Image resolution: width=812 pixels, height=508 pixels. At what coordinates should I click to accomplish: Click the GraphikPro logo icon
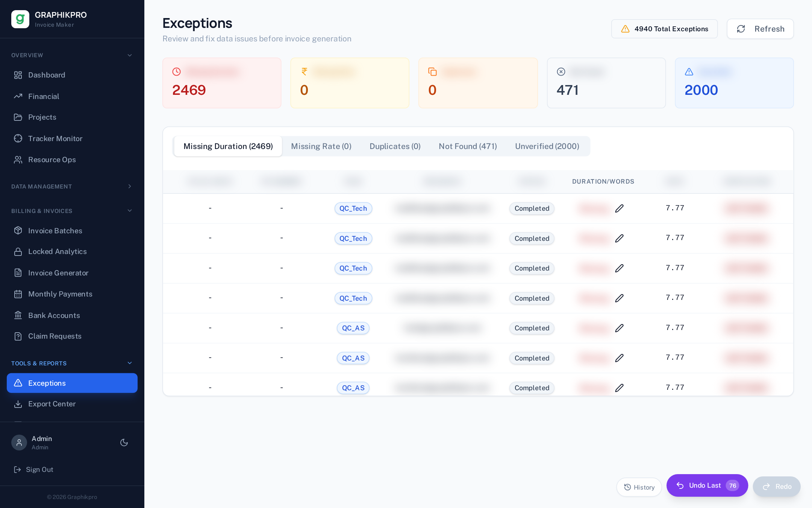[20, 19]
